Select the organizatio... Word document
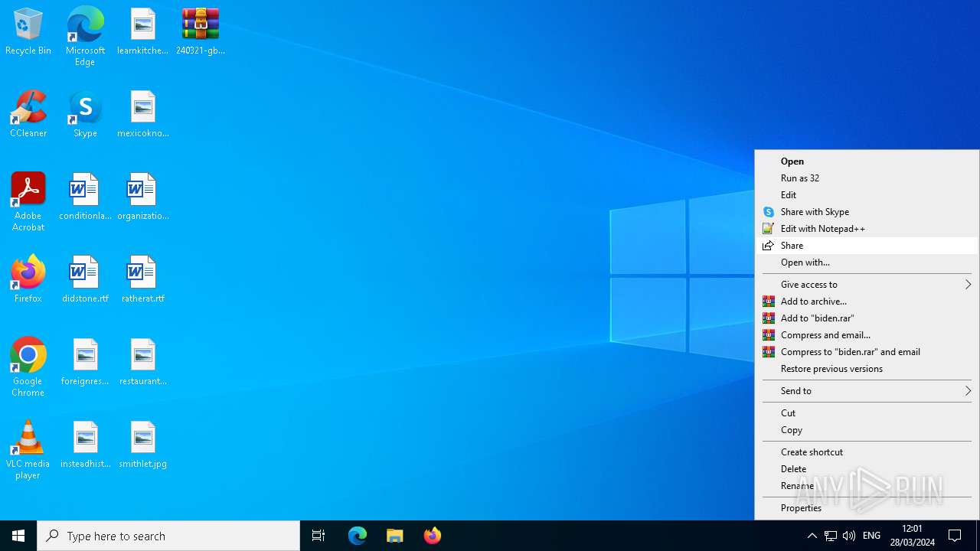This screenshot has width=980, height=551. [x=142, y=197]
